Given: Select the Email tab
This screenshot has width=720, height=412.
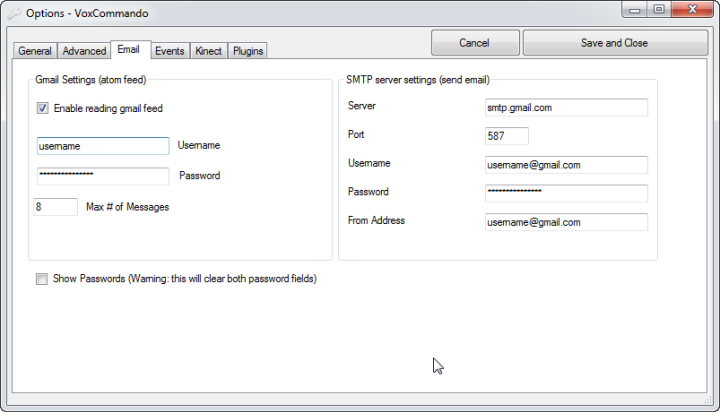Looking at the screenshot, I should tap(129, 50).
